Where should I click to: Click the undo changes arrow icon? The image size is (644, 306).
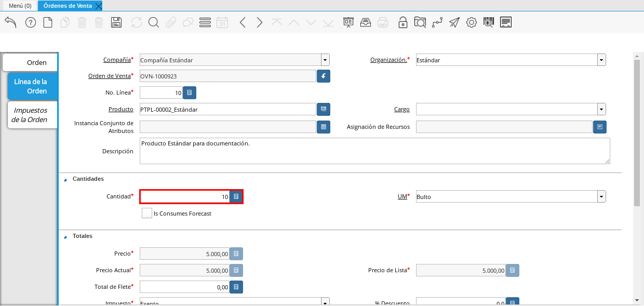[11, 22]
